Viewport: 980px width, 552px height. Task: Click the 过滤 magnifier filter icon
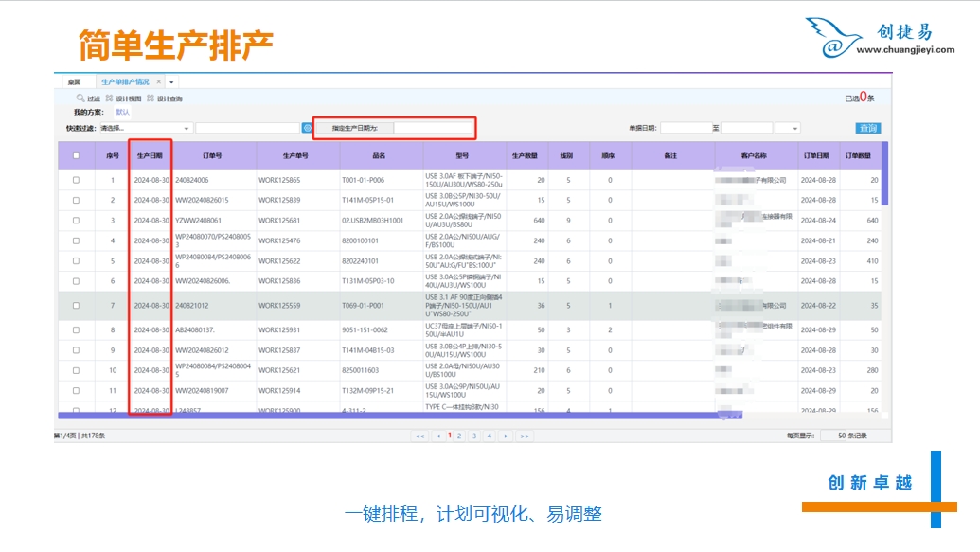(81, 98)
